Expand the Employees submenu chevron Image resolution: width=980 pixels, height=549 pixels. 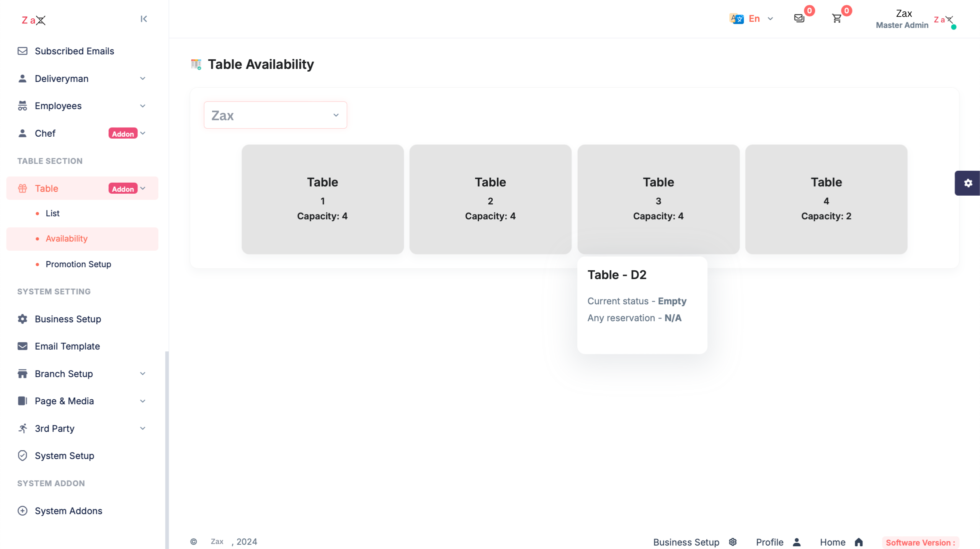point(143,106)
